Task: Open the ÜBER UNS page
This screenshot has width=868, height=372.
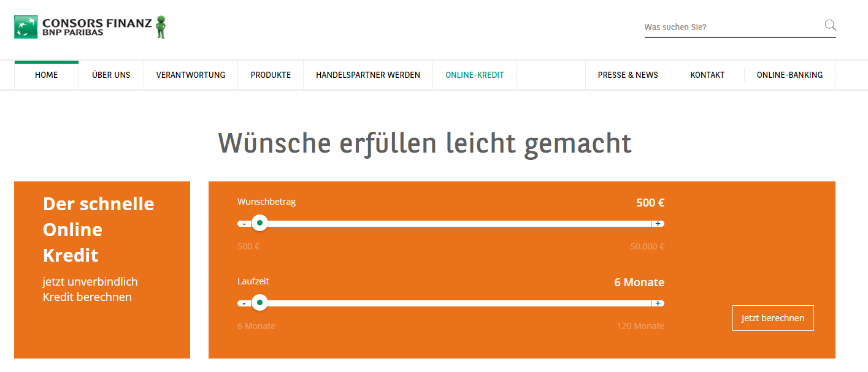Action: click(x=111, y=74)
